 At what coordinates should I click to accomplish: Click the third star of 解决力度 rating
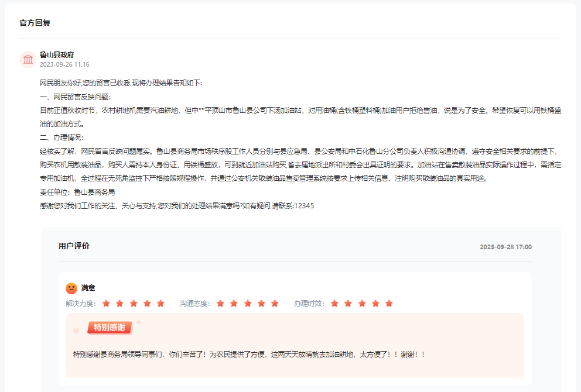134,304
